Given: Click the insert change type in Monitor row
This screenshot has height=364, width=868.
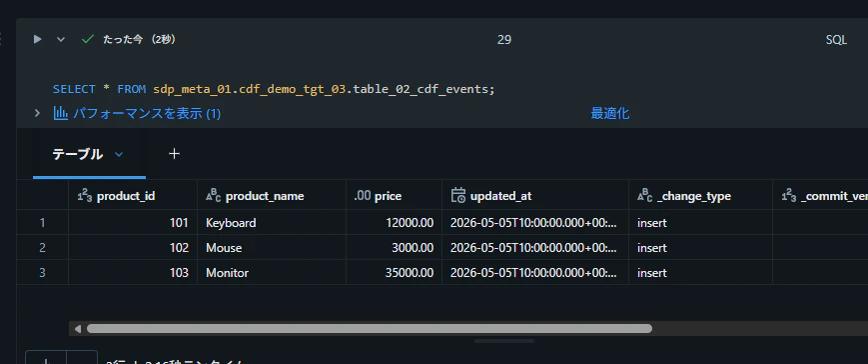Looking at the screenshot, I should point(701,273).
